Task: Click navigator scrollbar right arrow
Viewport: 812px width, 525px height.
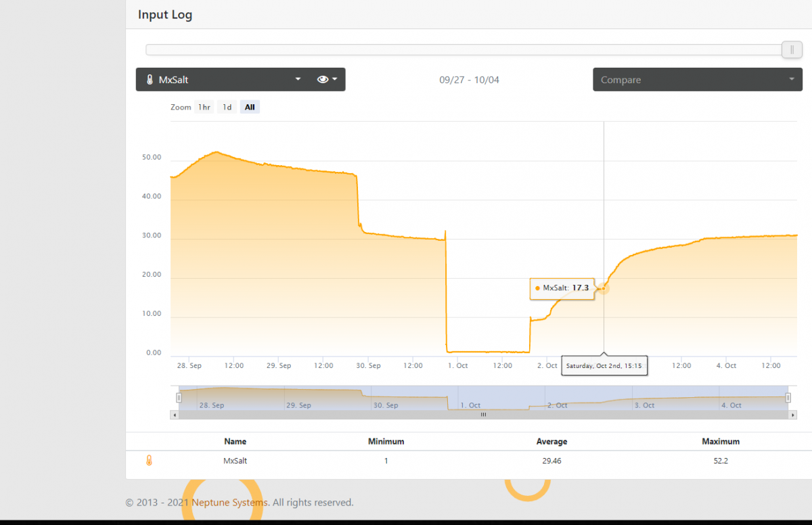Action: coord(793,415)
